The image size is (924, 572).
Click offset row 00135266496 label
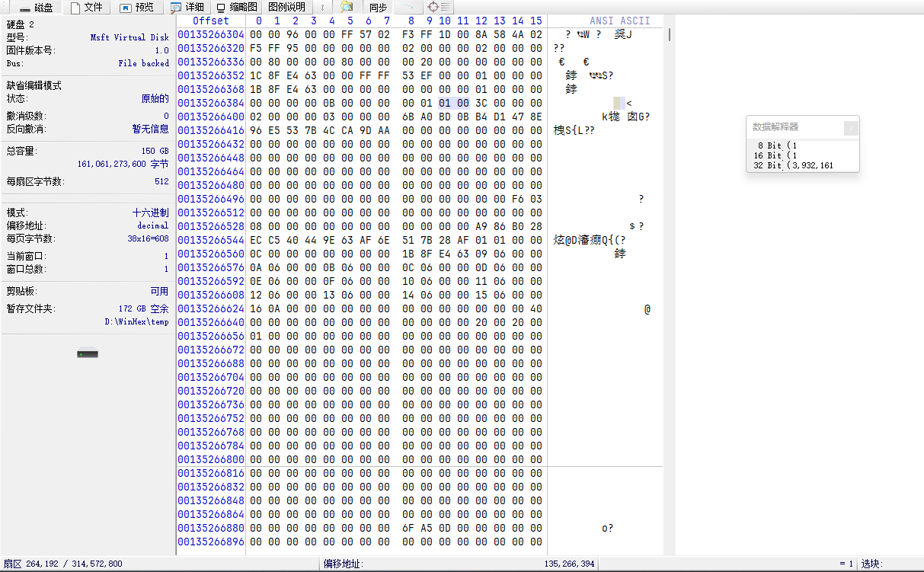pos(211,199)
